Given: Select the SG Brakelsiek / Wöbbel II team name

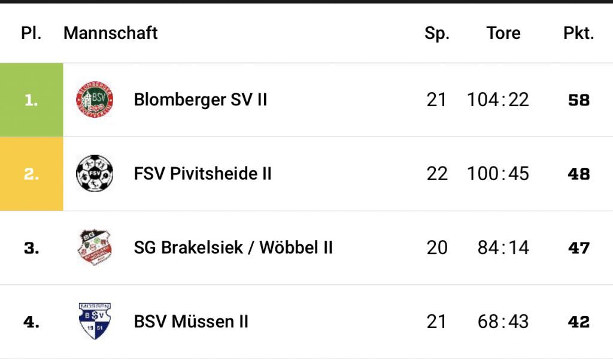Looking at the screenshot, I should point(233,247).
